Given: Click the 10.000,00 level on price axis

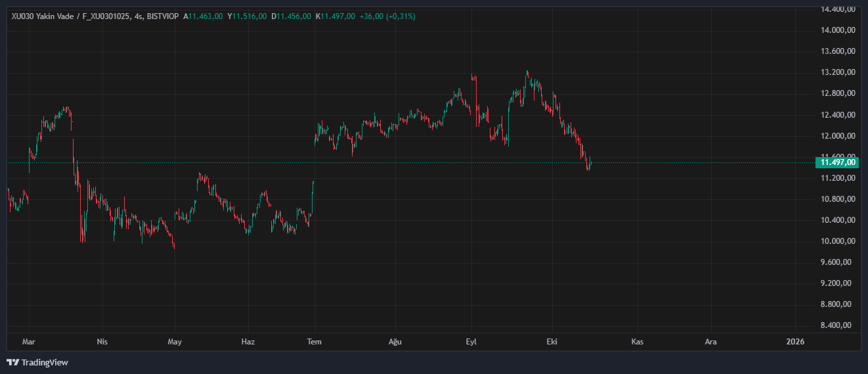Looking at the screenshot, I should tap(837, 241).
